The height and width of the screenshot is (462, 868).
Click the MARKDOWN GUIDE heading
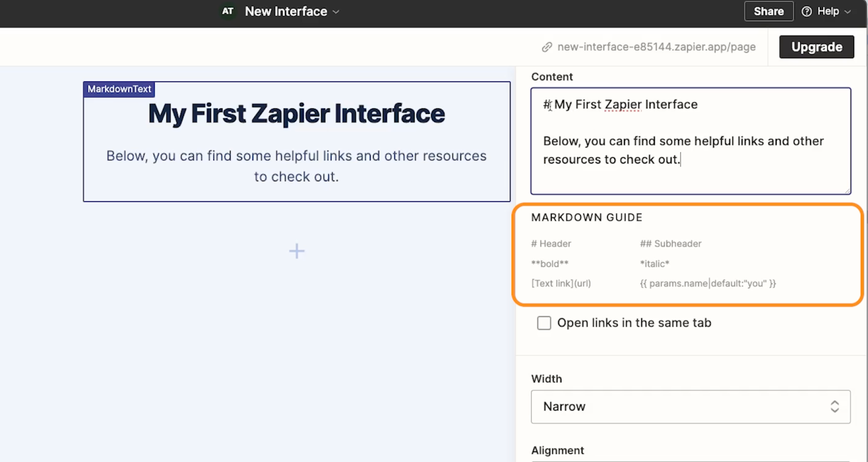point(587,217)
